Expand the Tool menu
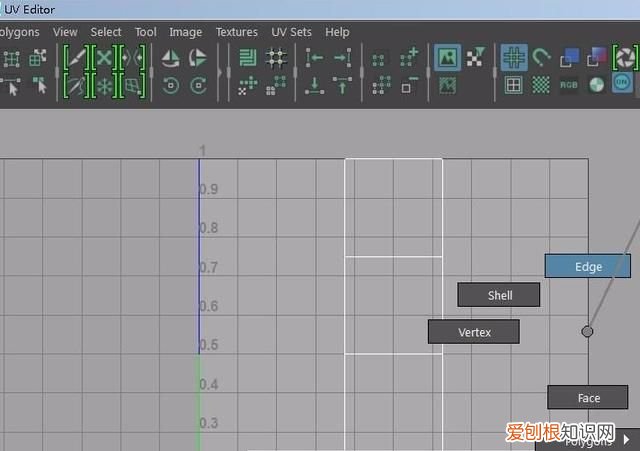Screen dimensions: 640x451 (x=145, y=32)
